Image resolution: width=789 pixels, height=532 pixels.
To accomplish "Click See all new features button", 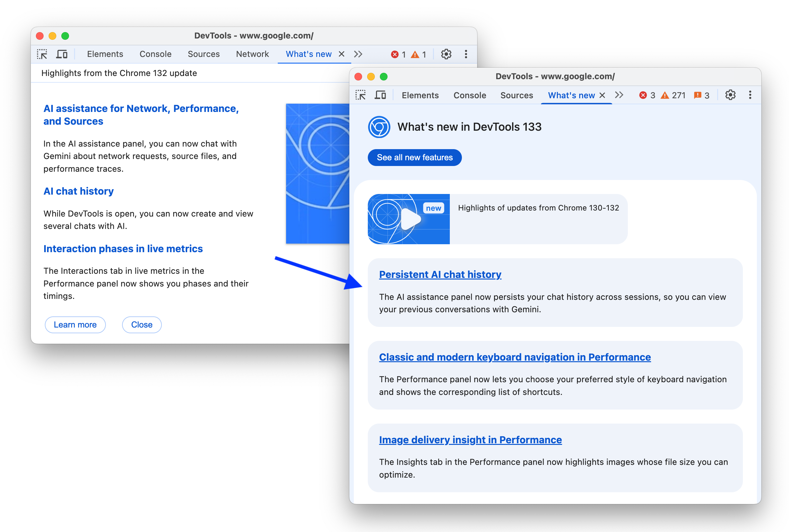I will tap(415, 157).
